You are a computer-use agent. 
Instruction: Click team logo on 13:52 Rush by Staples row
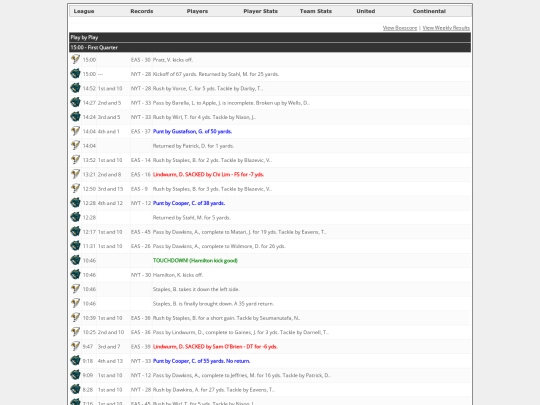[75, 160]
